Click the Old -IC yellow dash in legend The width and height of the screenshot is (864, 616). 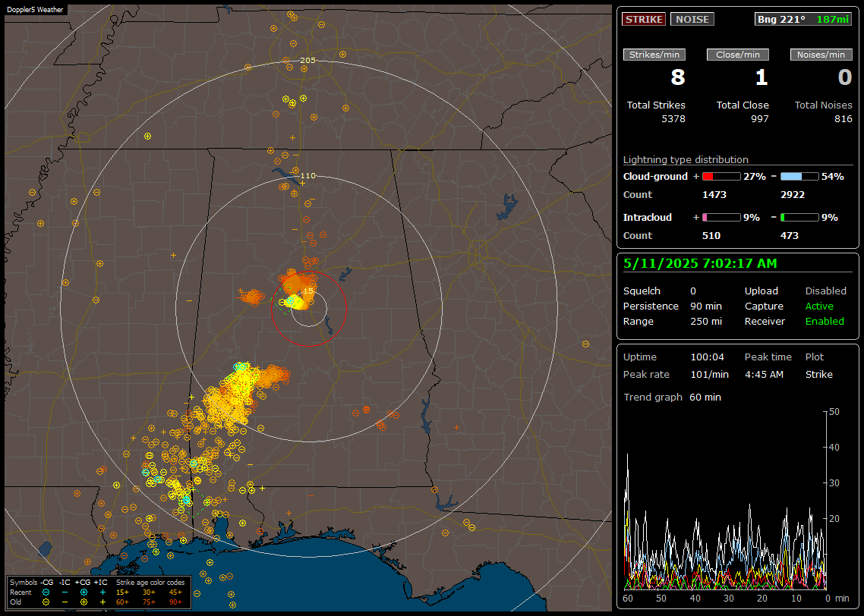tap(65, 602)
